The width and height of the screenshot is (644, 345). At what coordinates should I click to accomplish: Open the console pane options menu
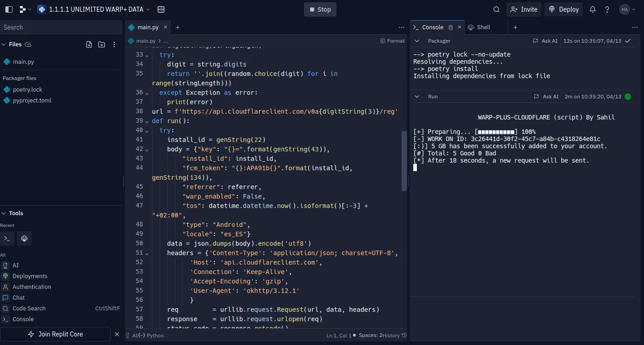coord(635,27)
